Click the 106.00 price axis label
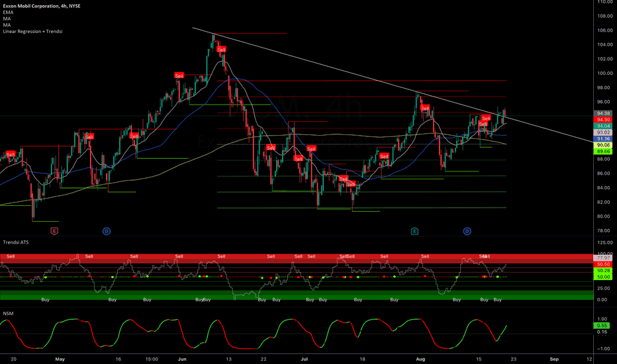The image size is (617, 364). pyautogui.click(x=605, y=30)
